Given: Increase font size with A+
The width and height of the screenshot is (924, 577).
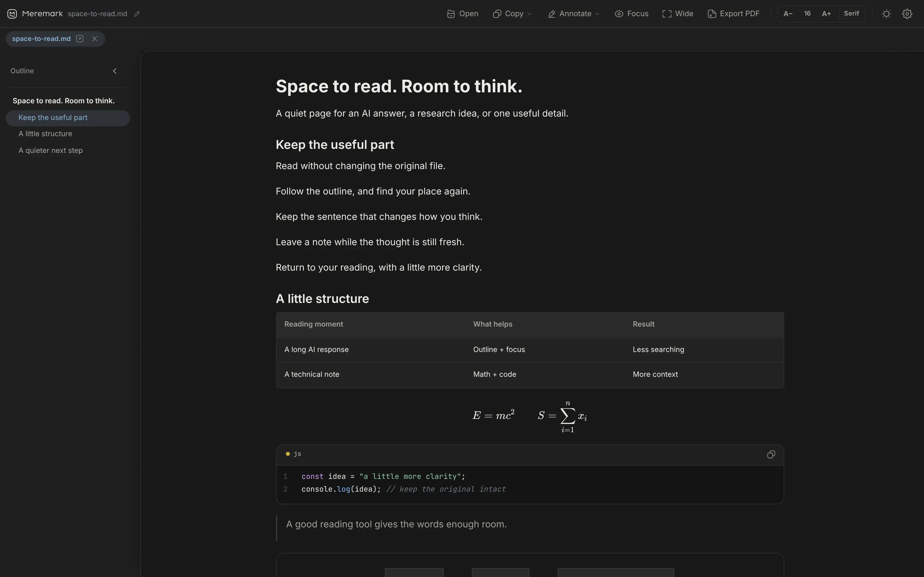Looking at the screenshot, I should pyautogui.click(x=826, y=14).
